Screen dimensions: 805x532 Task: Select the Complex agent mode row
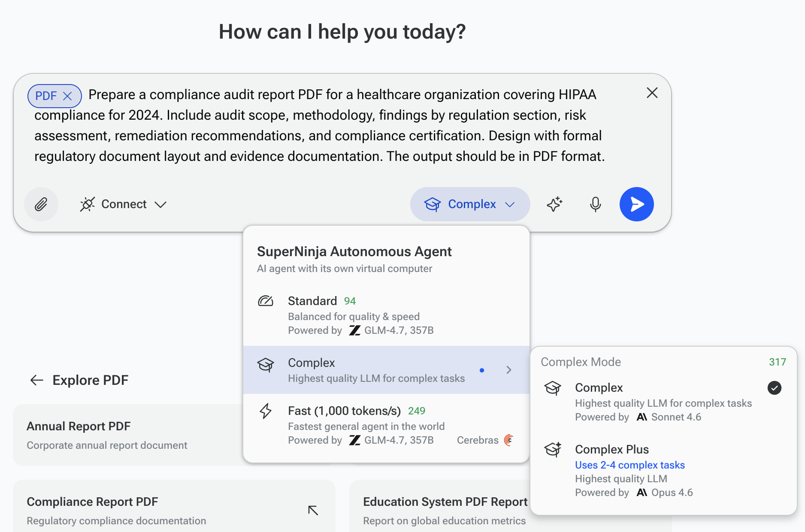click(x=386, y=370)
